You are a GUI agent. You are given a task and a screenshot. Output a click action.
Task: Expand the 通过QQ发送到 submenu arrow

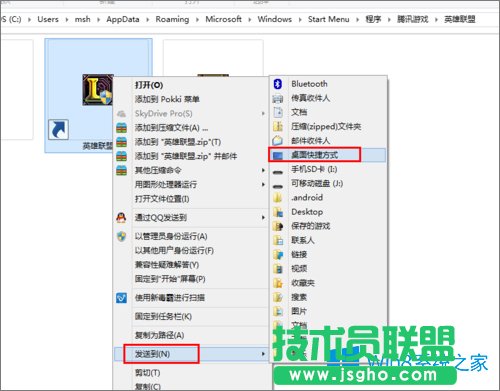[263, 218]
